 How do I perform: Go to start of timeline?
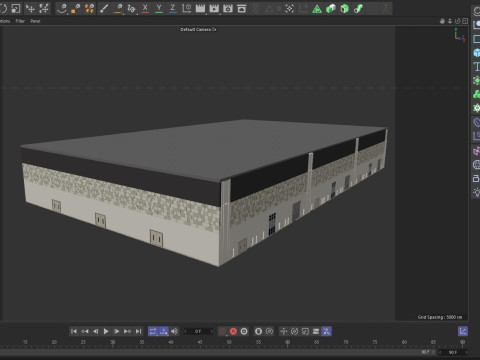[74, 331]
